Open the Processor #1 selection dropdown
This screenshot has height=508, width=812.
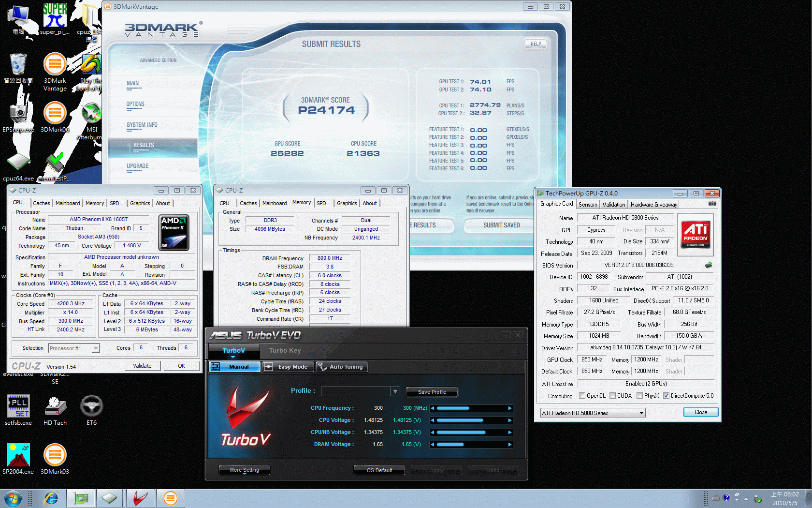(74, 348)
